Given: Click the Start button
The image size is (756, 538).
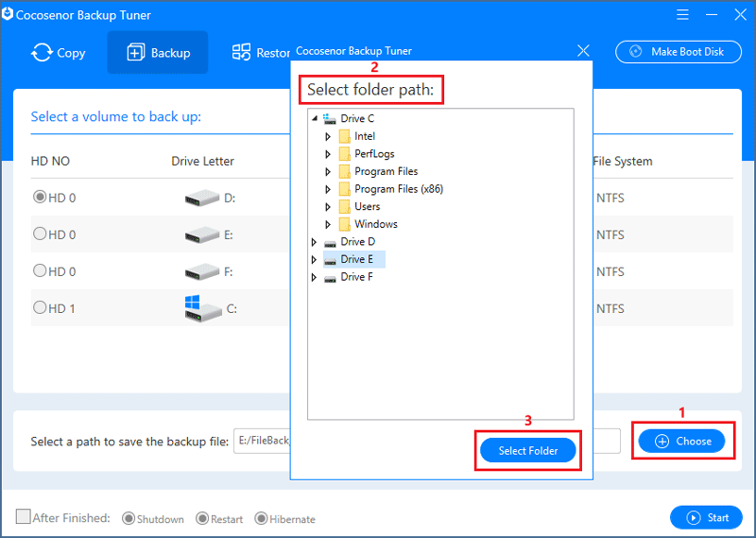Looking at the screenshot, I should [706, 517].
